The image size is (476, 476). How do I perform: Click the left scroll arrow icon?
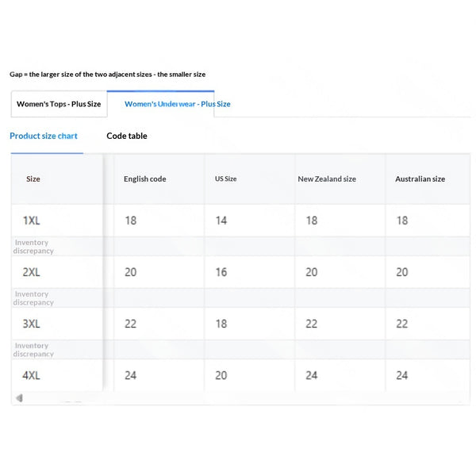point(19,398)
